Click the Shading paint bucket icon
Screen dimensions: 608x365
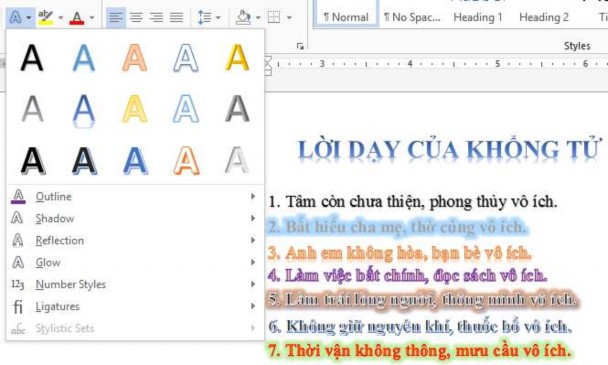[244, 17]
